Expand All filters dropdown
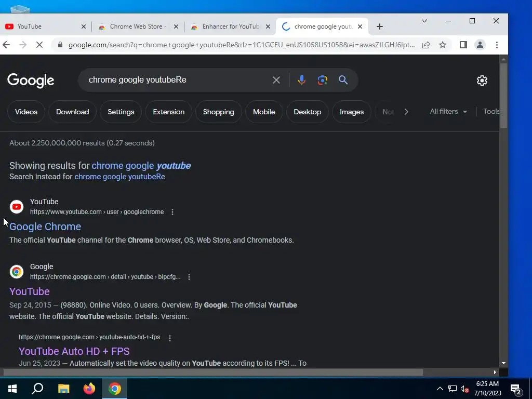The image size is (532, 399). [x=448, y=111]
